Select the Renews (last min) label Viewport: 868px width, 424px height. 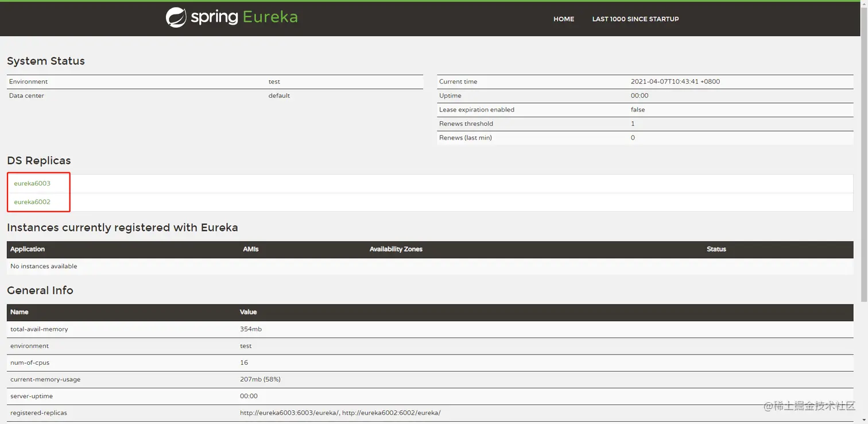coord(466,137)
